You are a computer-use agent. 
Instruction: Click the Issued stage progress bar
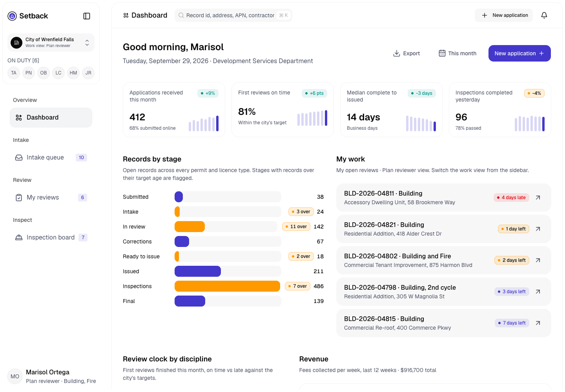[x=228, y=271]
